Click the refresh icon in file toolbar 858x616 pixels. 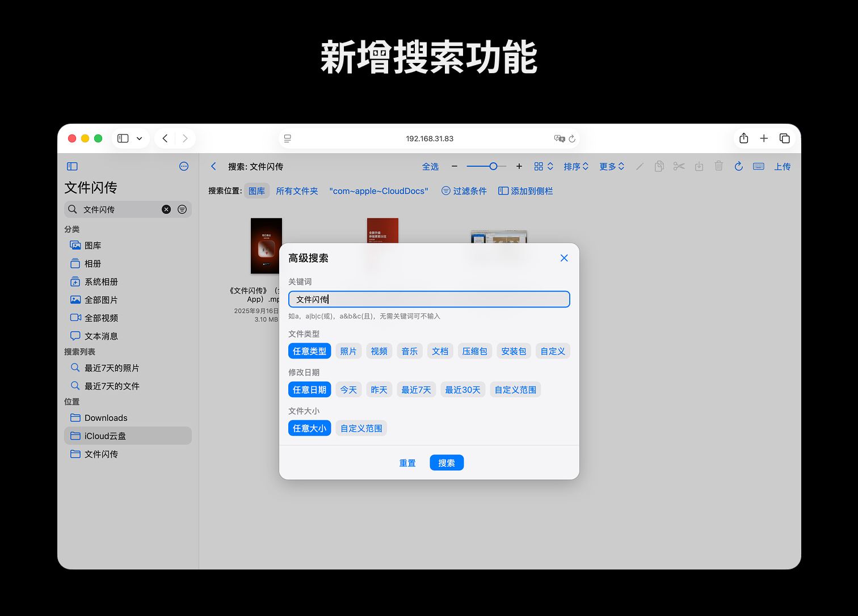point(738,166)
